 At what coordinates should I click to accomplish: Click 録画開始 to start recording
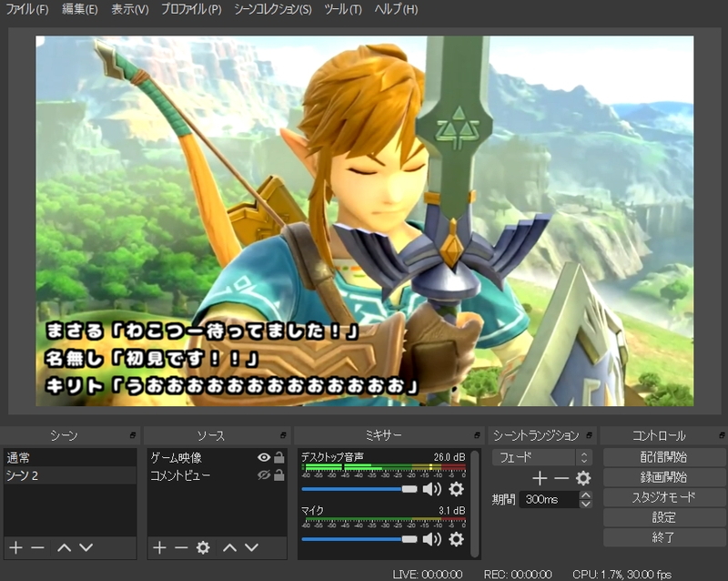[664, 477]
